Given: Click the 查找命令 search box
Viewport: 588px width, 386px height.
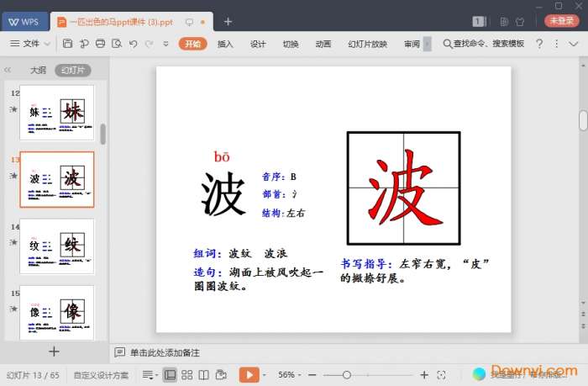Looking at the screenshot, I should [484, 44].
